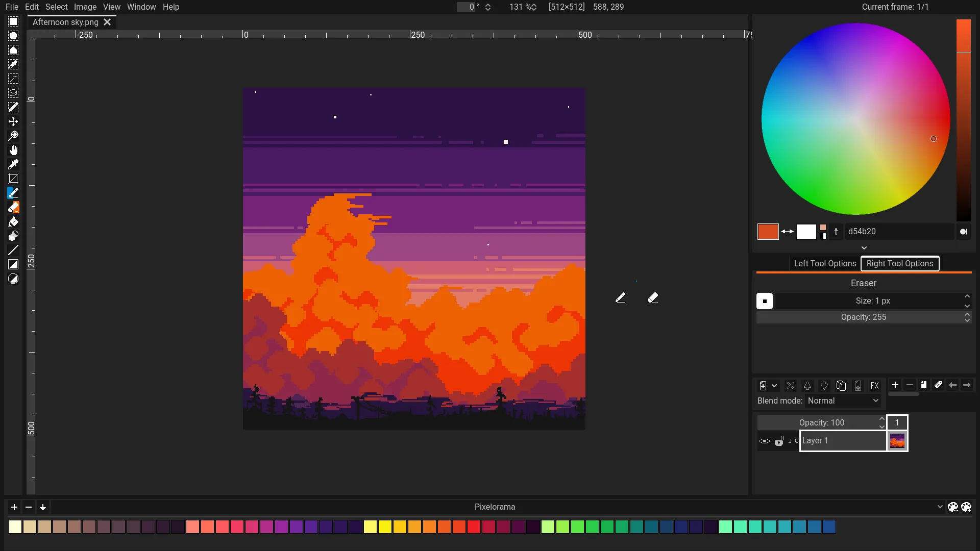Toggle cel linking for Layer 1
980x551 pixels.
coord(791,441)
